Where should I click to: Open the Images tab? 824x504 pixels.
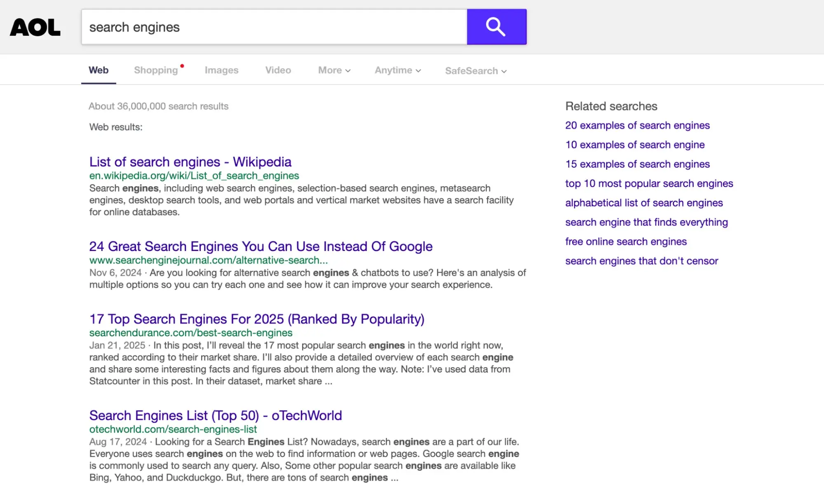click(x=221, y=70)
